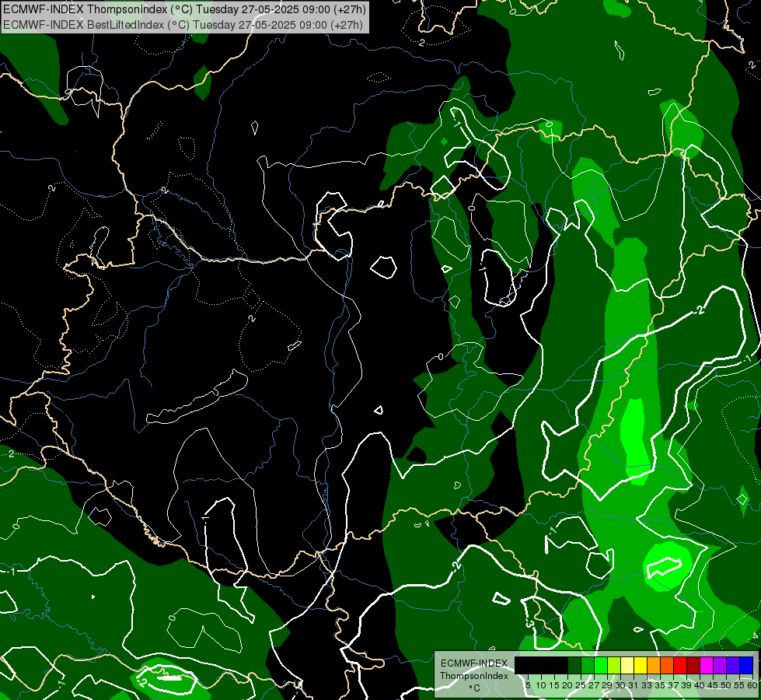Select the pure yellow 31–33 legend swatch
761x700 pixels.
641,665
